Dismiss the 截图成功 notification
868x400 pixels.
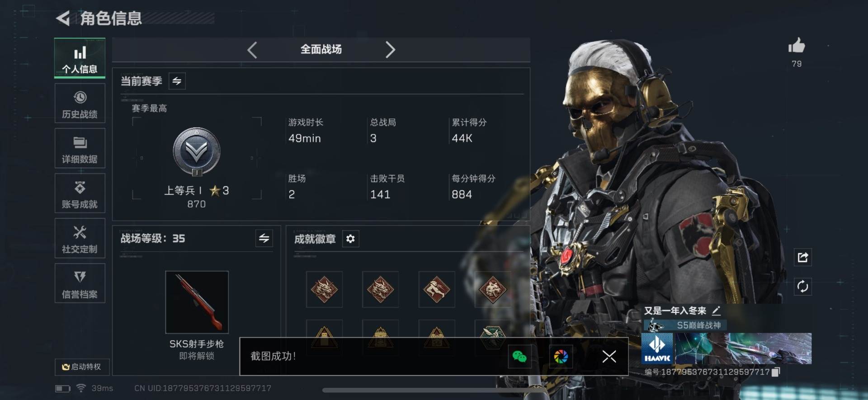click(x=609, y=357)
